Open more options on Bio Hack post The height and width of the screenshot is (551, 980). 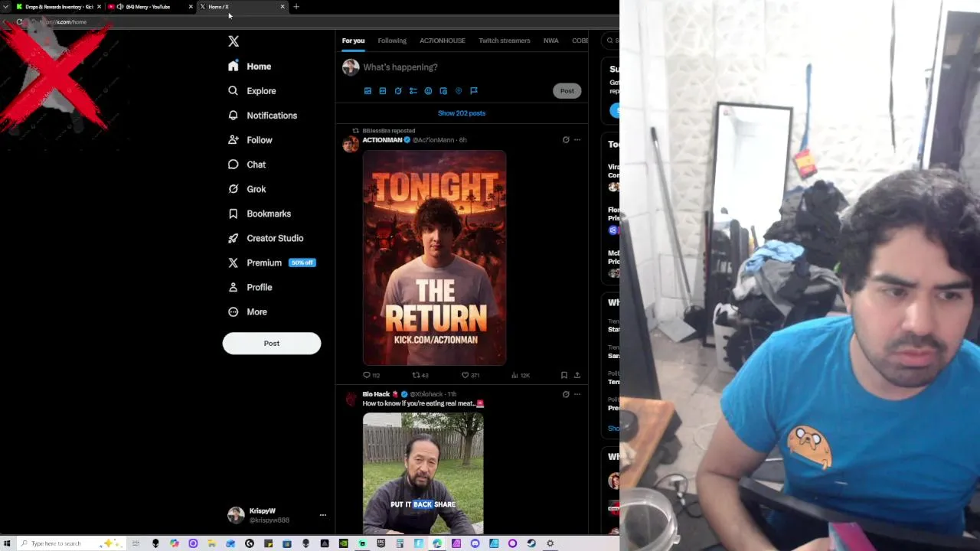click(577, 394)
